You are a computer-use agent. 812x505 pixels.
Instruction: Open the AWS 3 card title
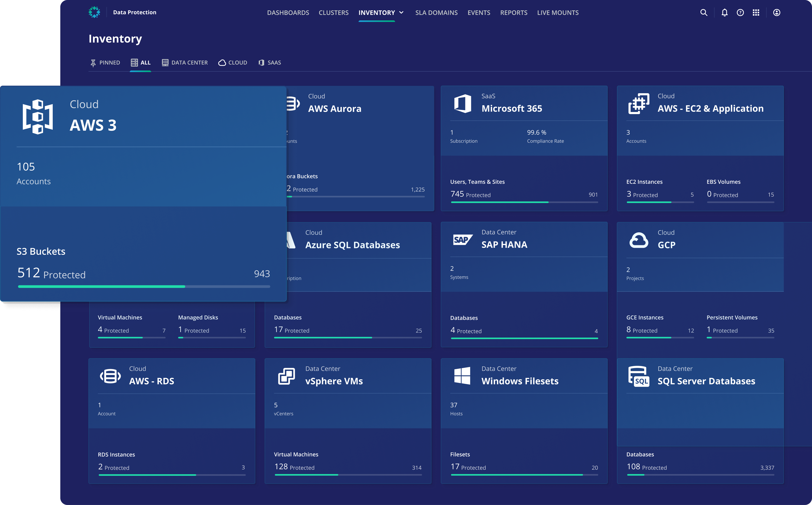pos(93,125)
